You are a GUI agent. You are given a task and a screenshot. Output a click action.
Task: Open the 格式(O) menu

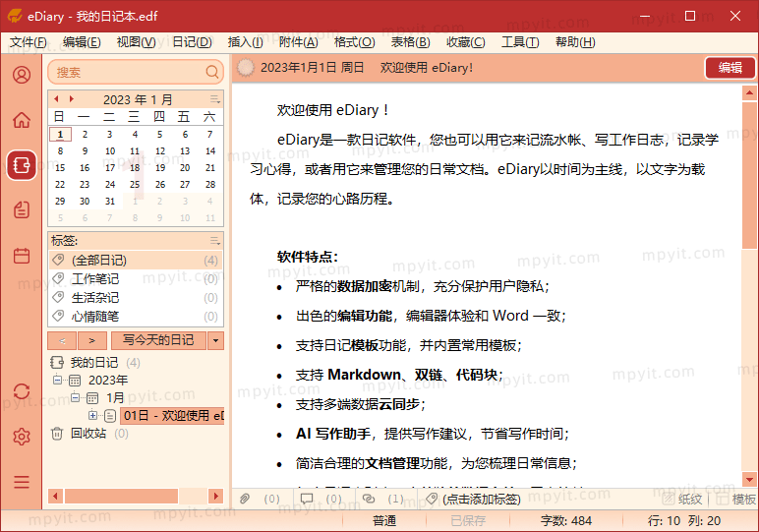pyautogui.click(x=354, y=42)
